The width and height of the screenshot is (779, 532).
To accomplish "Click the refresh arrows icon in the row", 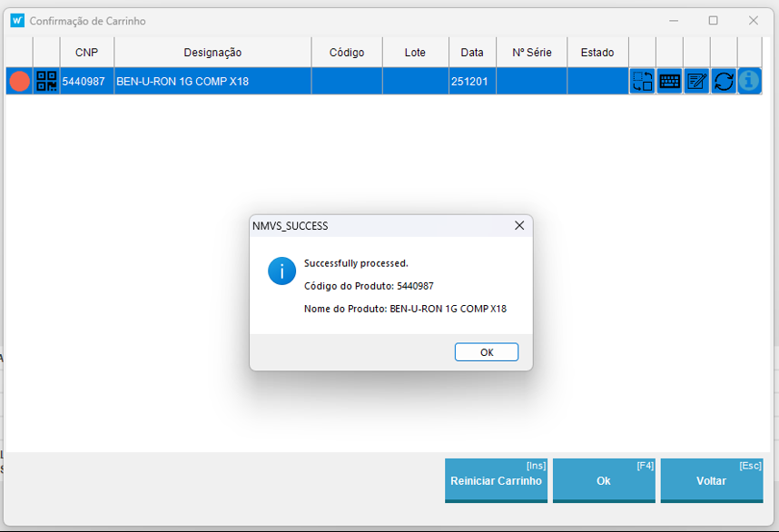I will tap(724, 81).
